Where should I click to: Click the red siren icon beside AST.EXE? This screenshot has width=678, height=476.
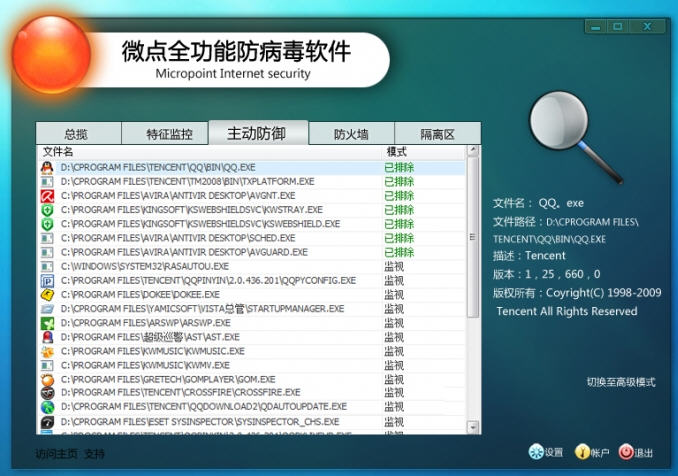coord(47,337)
